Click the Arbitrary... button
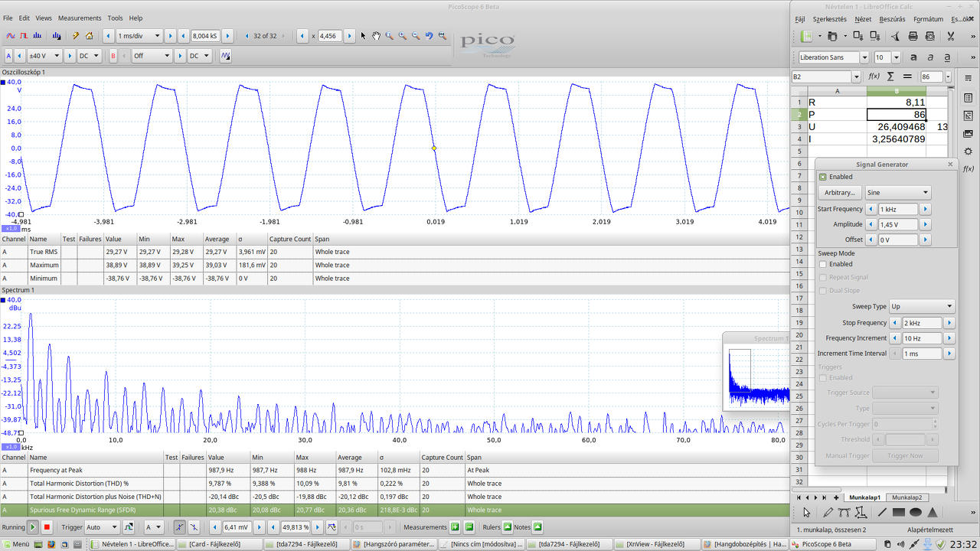Image resolution: width=980 pixels, height=551 pixels. 840,193
